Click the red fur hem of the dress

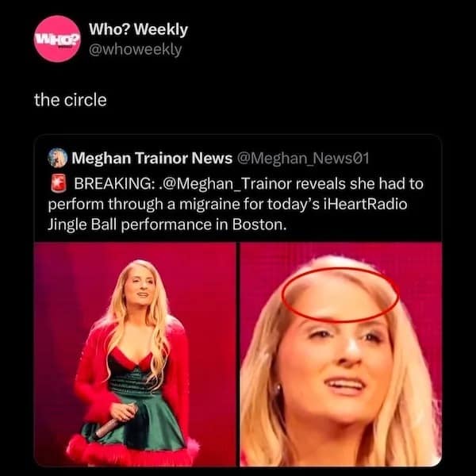pyautogui.click(x=132, y=451)
